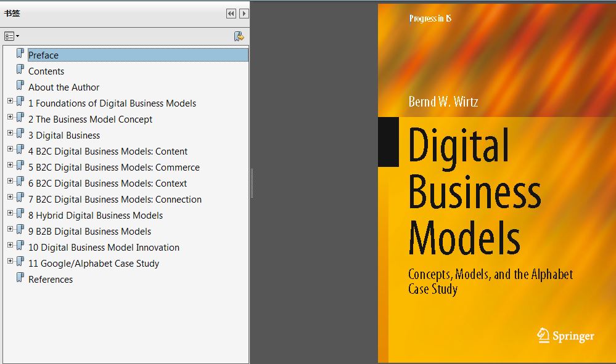Jump to 1 Foundations of Digital Business Models
Screen dimensions: 616x364
(x=112, y=103)
